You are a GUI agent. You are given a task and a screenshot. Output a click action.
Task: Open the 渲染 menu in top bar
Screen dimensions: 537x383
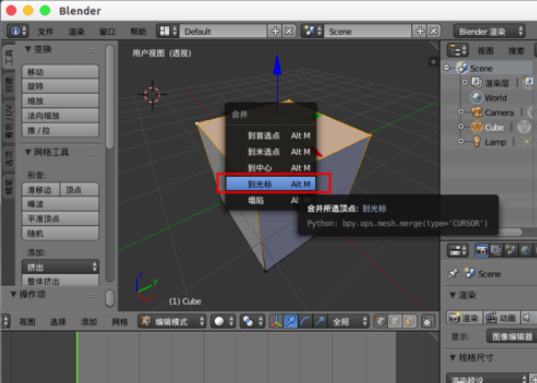click(x=76, y=32)
